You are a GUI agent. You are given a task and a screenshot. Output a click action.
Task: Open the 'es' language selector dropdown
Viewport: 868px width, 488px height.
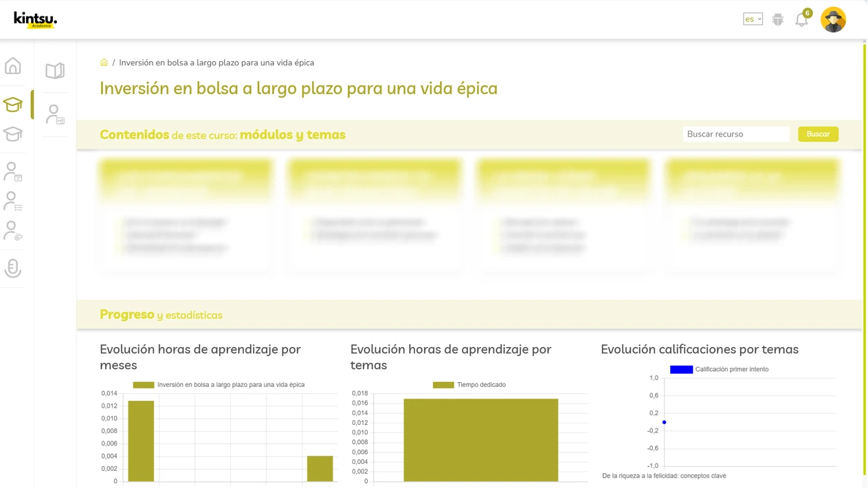[753, 19]
